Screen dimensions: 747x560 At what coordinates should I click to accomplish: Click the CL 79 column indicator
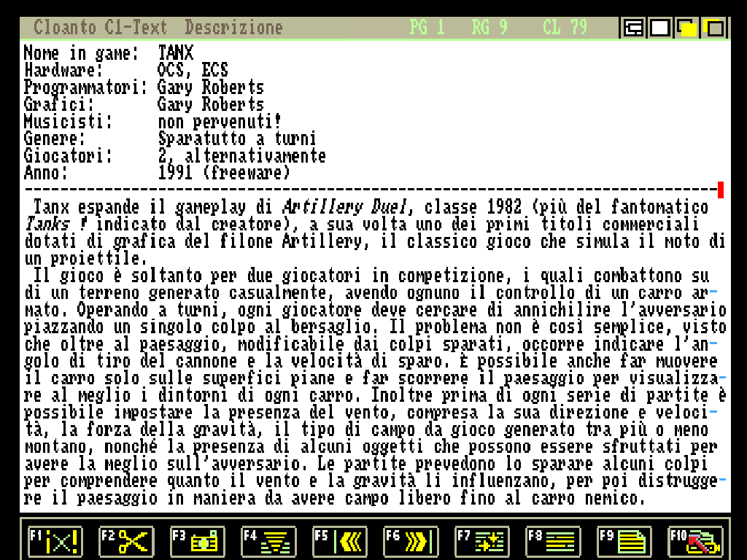(x=565, y=28)
